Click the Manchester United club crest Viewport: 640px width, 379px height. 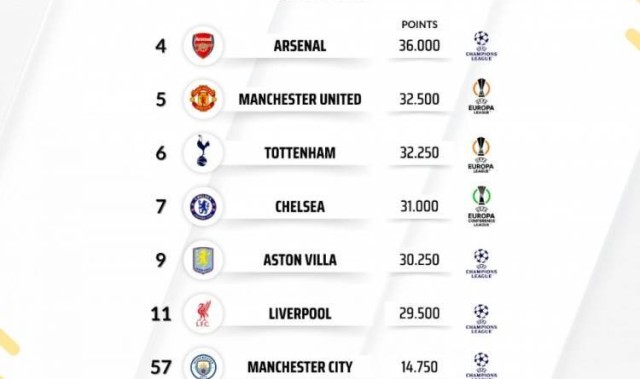coord(203,99)
